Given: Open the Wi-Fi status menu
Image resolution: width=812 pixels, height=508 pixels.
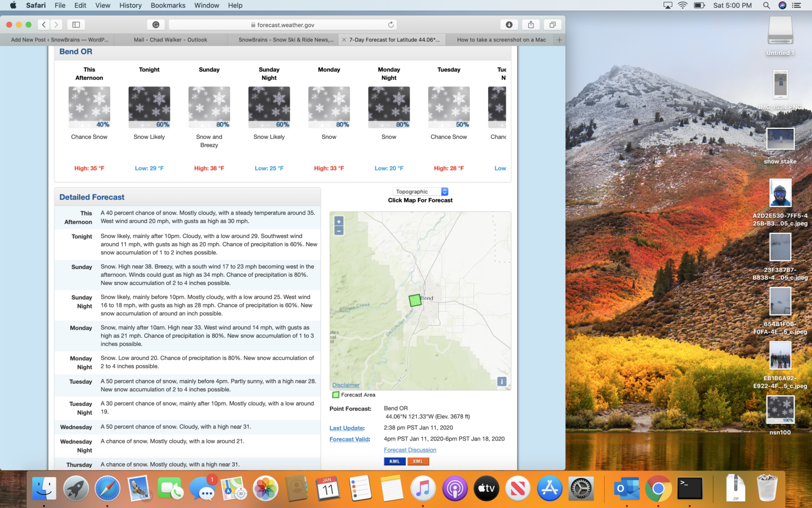Looking at the screenshot, I should pyautogui.click(x=683, y=5).
